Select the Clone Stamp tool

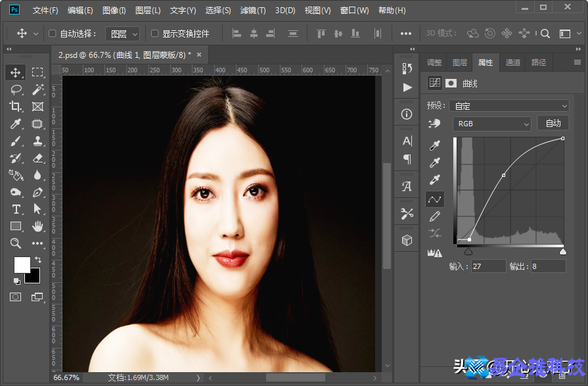click(x=37, y=141)
